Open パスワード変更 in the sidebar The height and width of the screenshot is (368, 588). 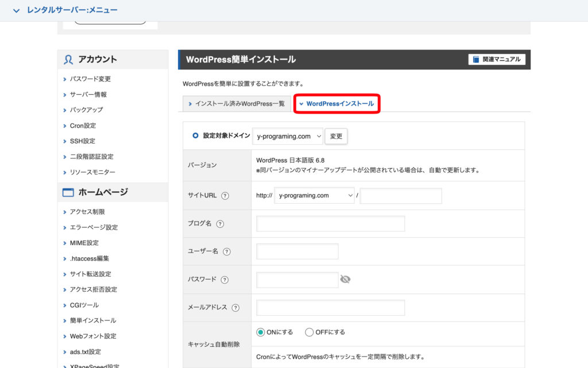point(90,79)
